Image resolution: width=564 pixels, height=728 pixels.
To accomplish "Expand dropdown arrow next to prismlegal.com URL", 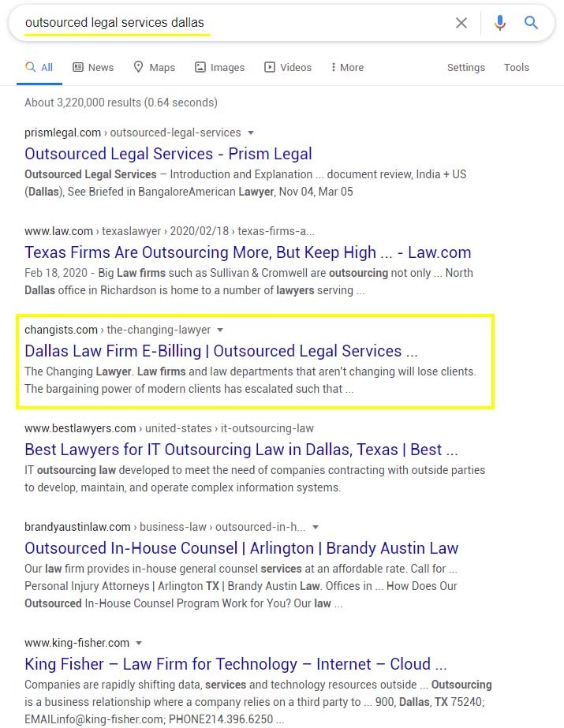I will [251, 133].
